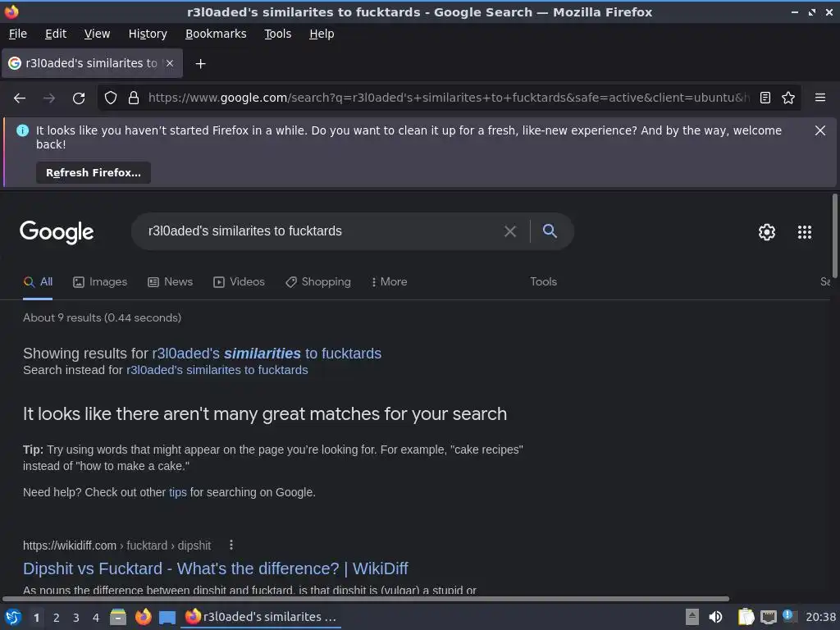The height and width of the screenshot is (630, 840).
Task: Dismiss the Firefox refresh notification bar
Action: coord(820,130)
